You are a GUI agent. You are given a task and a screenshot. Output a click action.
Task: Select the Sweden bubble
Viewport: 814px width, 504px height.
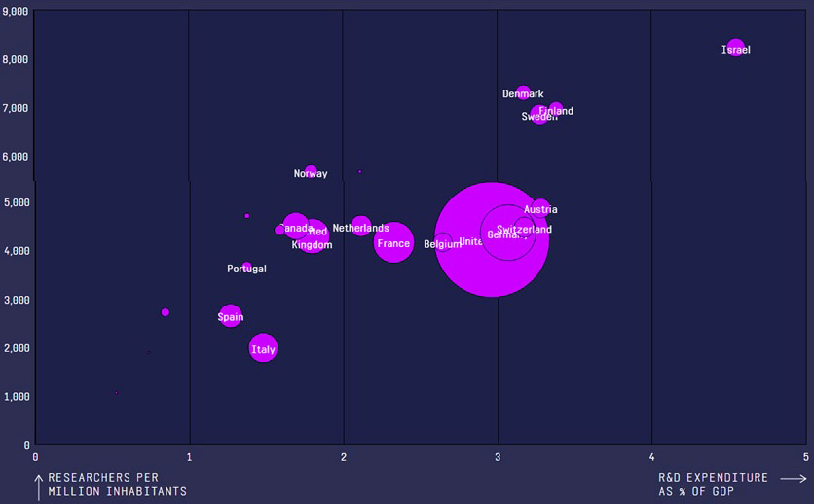click(539, 116)
